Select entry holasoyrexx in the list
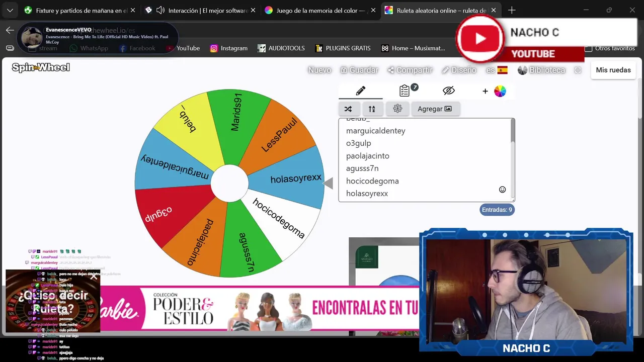This screenshot has height=362, width=644. tap(367, 194)
